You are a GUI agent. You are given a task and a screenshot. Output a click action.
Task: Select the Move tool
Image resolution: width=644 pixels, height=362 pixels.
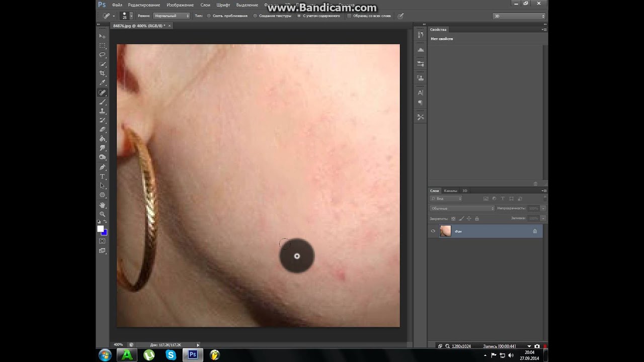tap(102, 36)
